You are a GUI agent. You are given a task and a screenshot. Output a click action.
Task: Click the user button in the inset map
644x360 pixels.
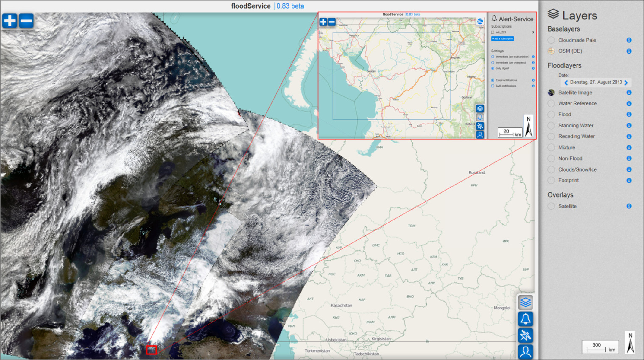click(480, 135)
